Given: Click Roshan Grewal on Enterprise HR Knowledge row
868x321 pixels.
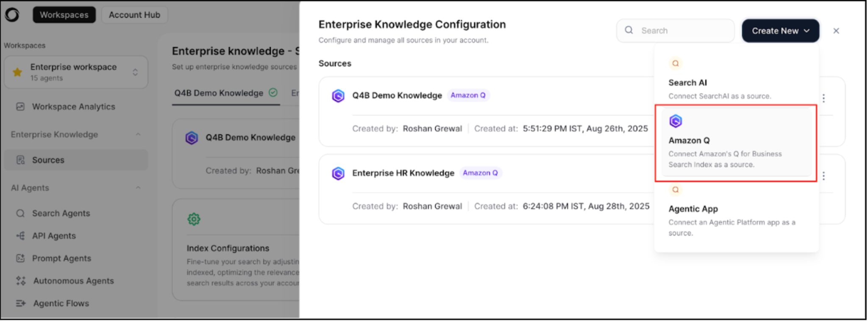Looking at the screenshot, I should pos(432,206).
